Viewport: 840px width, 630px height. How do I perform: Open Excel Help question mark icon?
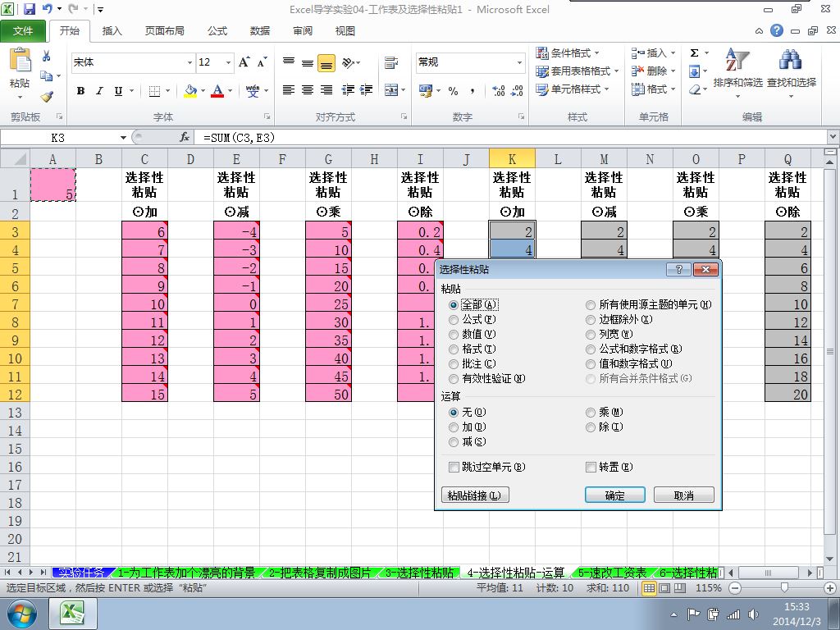pos(777,30)
